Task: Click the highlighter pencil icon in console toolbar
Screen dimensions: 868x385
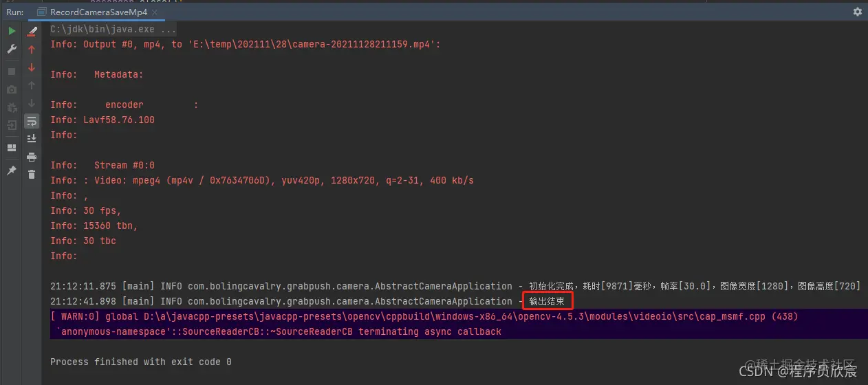Action: click(32, 31)
